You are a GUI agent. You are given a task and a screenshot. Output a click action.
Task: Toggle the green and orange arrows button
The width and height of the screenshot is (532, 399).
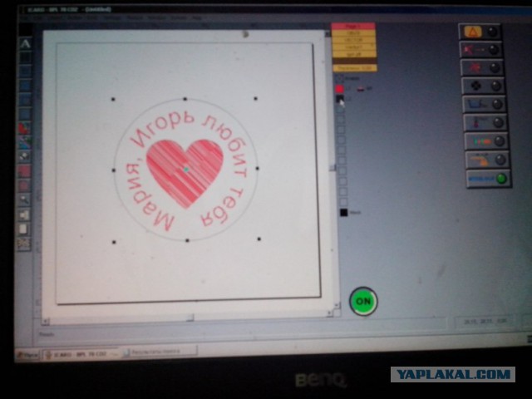[486, 141]
